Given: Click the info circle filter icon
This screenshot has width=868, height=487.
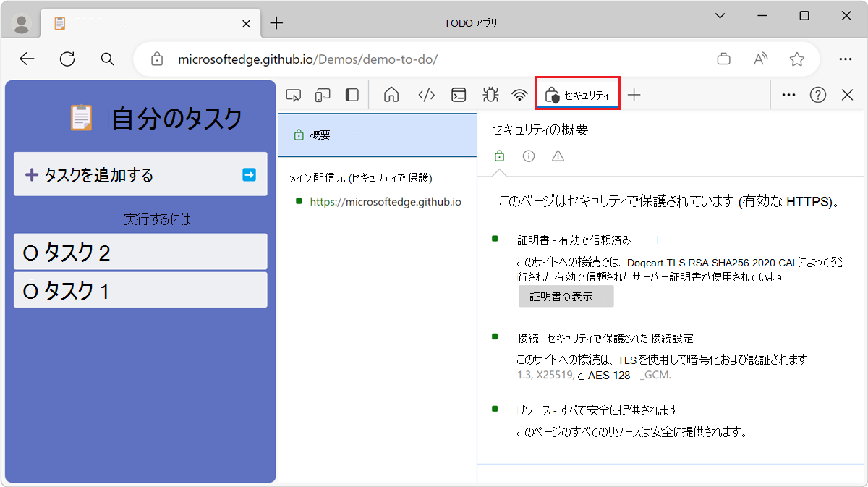Looking at the screenshot, I should coord(529,156).
